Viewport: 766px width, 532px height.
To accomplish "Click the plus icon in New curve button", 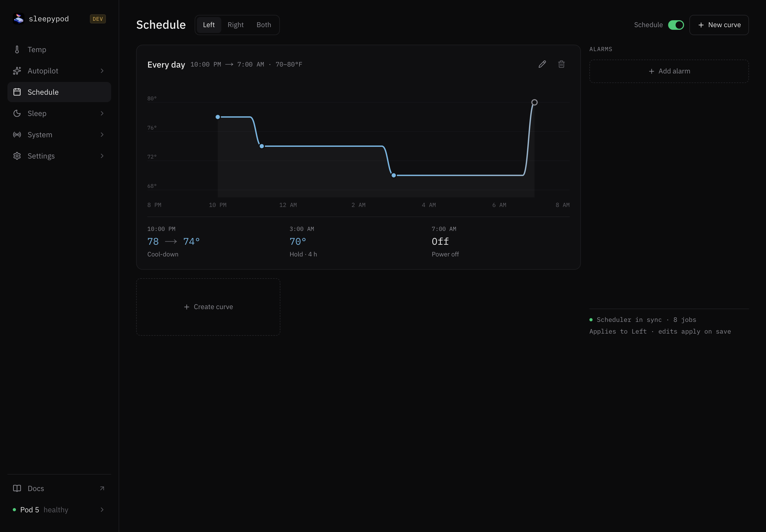I will (x=701, y=25).
